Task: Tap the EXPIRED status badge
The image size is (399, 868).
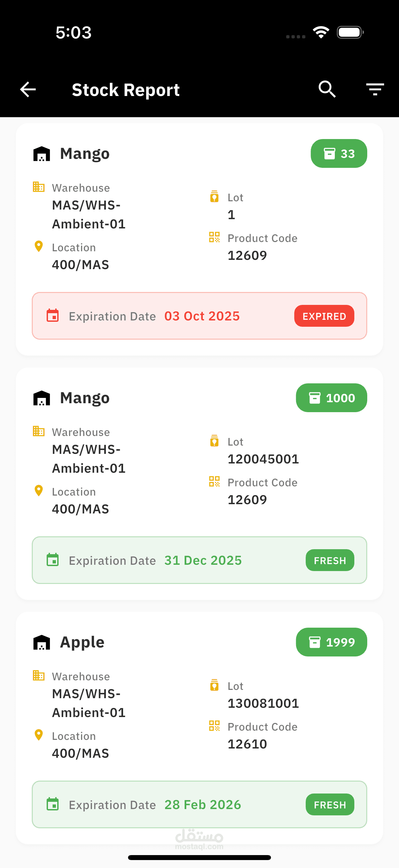Action: [x=324, y=316]
